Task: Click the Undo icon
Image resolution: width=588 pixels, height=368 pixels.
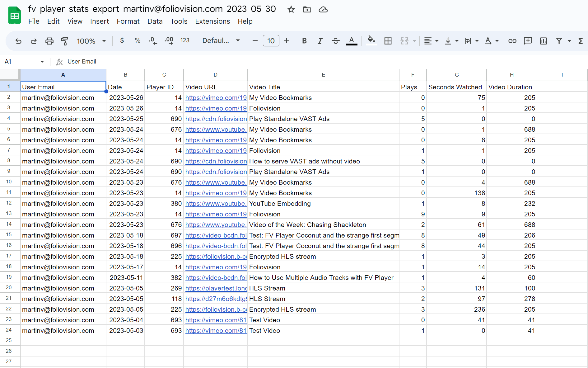Action: click(18, 41)
